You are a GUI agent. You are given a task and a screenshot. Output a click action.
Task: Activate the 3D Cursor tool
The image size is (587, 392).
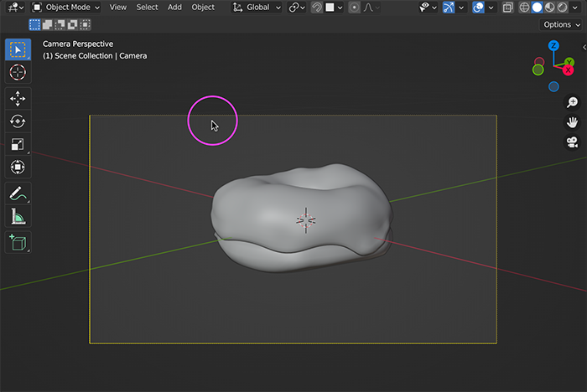(18, 73)
